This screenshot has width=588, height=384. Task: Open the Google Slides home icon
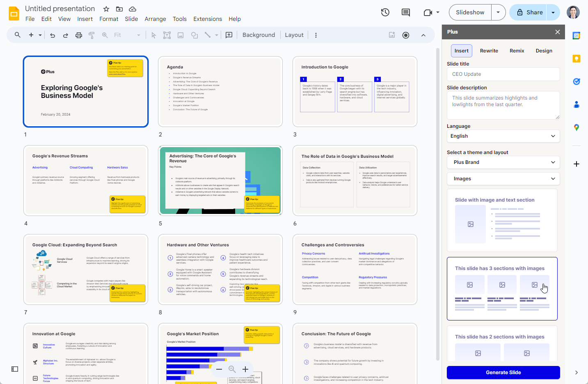(14, 13)
